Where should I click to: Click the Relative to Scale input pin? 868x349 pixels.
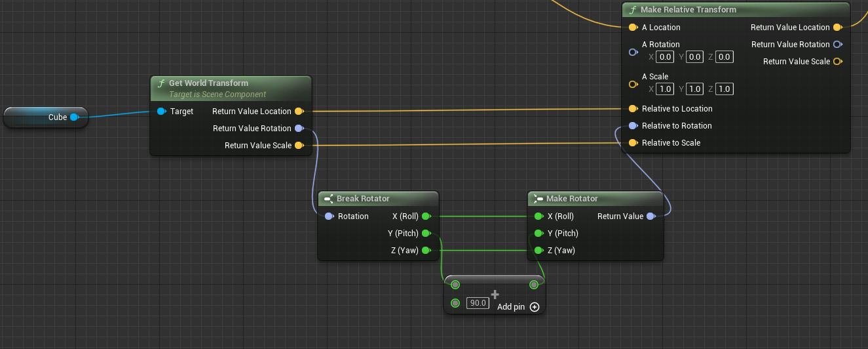pos(633,143)
